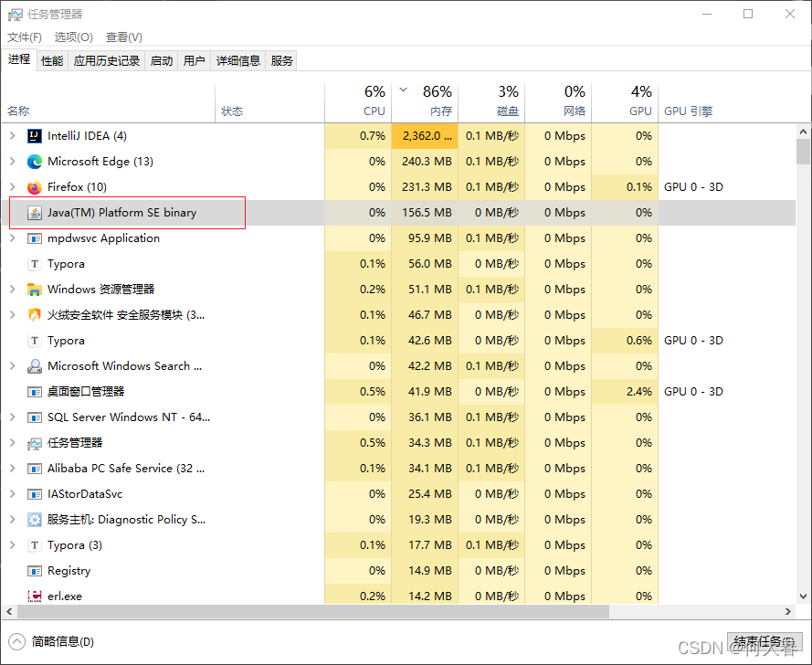Expand the Typora (3) process group
The image size is (812, 665).
(x=13, y=545)
